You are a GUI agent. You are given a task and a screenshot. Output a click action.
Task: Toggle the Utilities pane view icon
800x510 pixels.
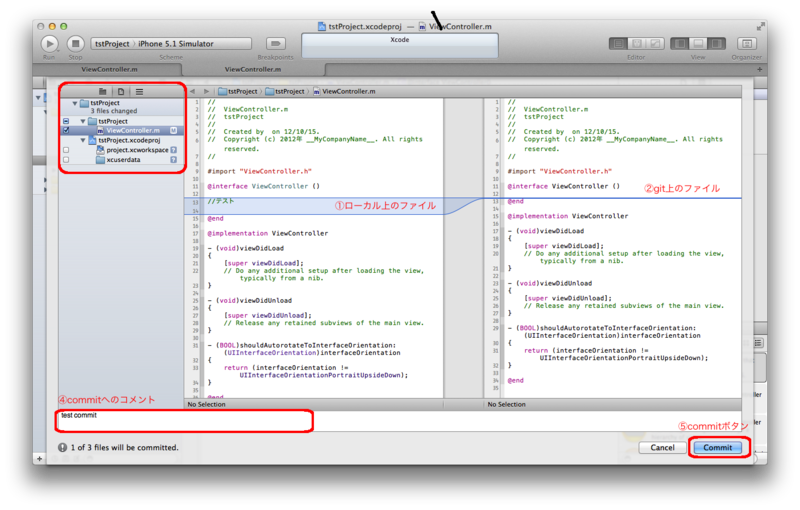click(716, 44)
